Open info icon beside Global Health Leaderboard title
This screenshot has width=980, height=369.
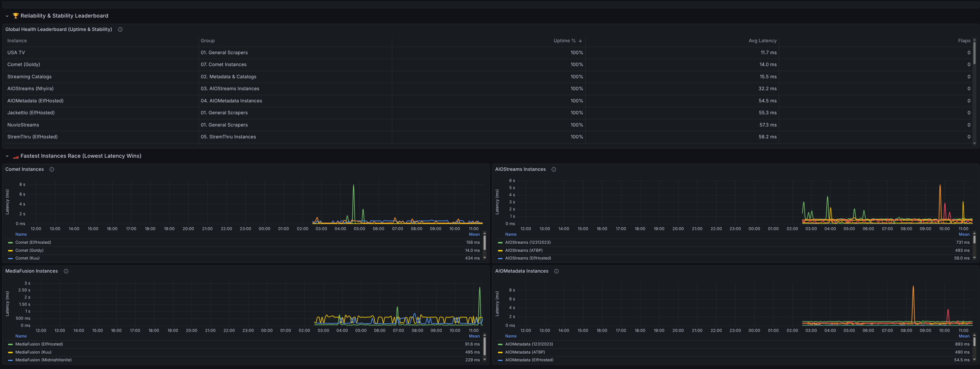point(120,29)
